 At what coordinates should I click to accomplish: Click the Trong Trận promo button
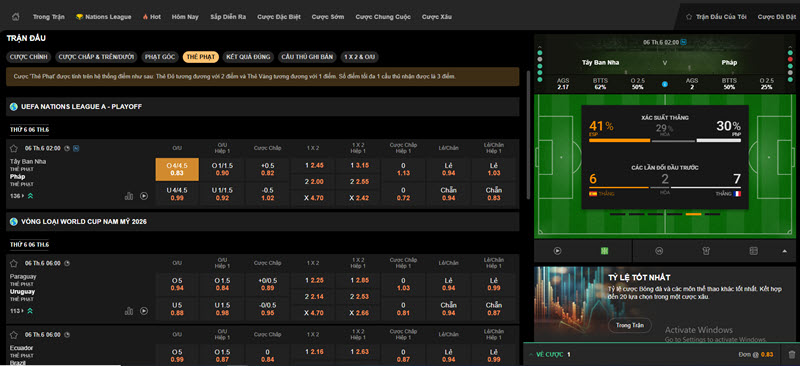pyautogui.click(x=630, y=325)
